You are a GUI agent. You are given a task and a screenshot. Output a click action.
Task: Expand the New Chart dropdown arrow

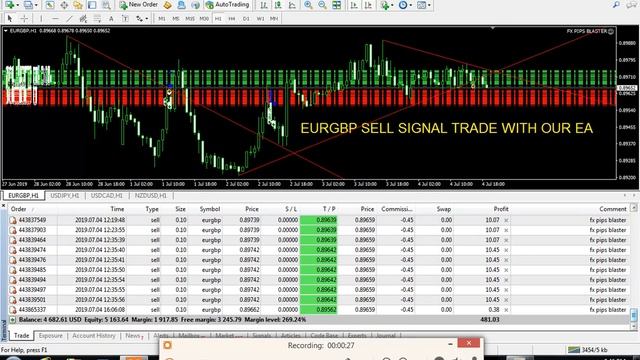(x=18, y=5)
